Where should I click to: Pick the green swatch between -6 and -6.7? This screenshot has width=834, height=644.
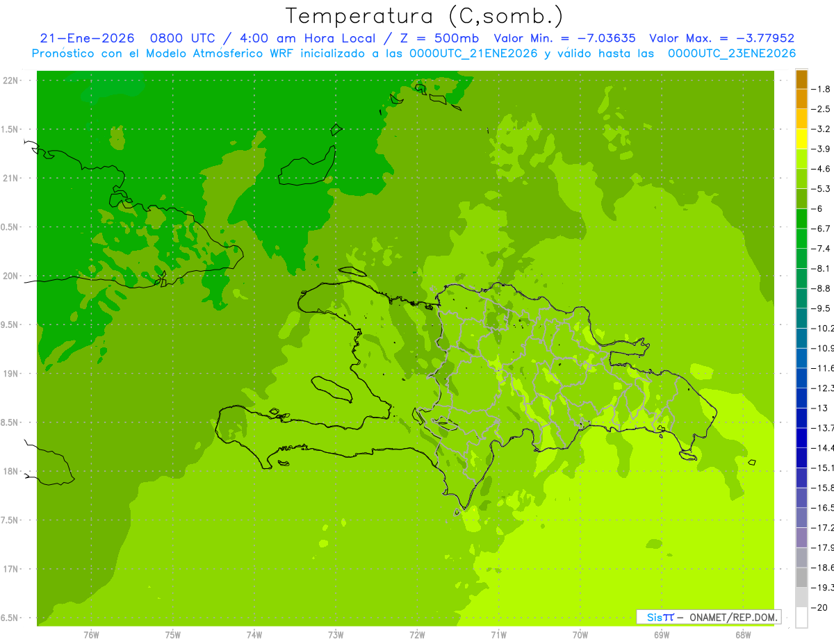[801, 219]
